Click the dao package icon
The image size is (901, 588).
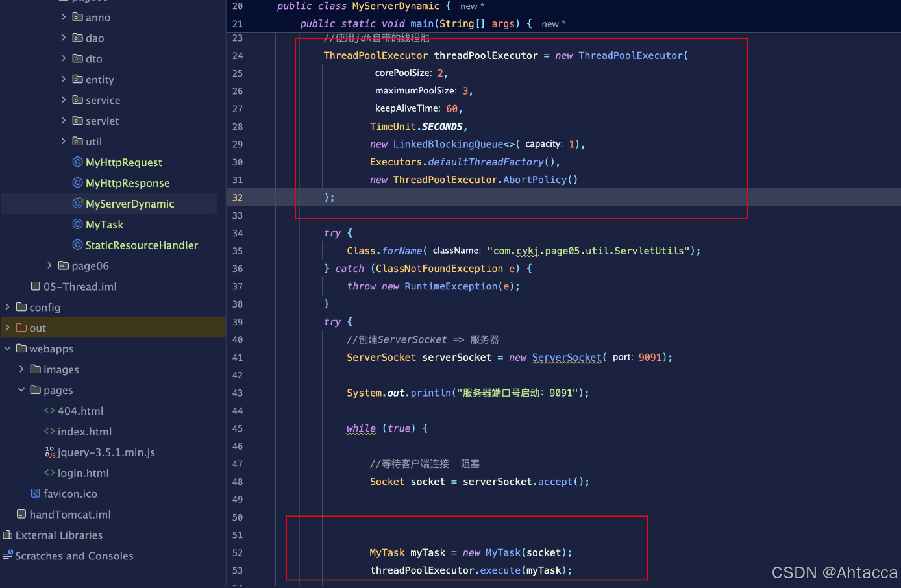click(x=77, y=38)
